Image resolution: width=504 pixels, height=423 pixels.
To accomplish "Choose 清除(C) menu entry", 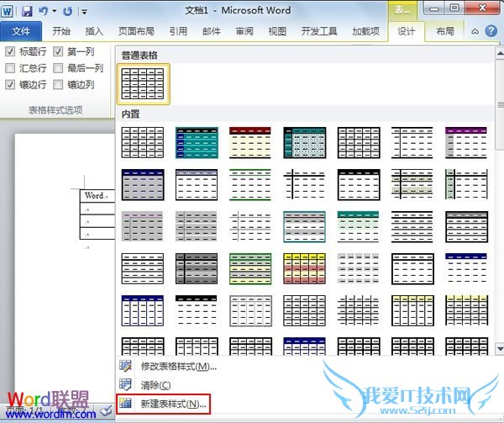I will pos(155,385).
